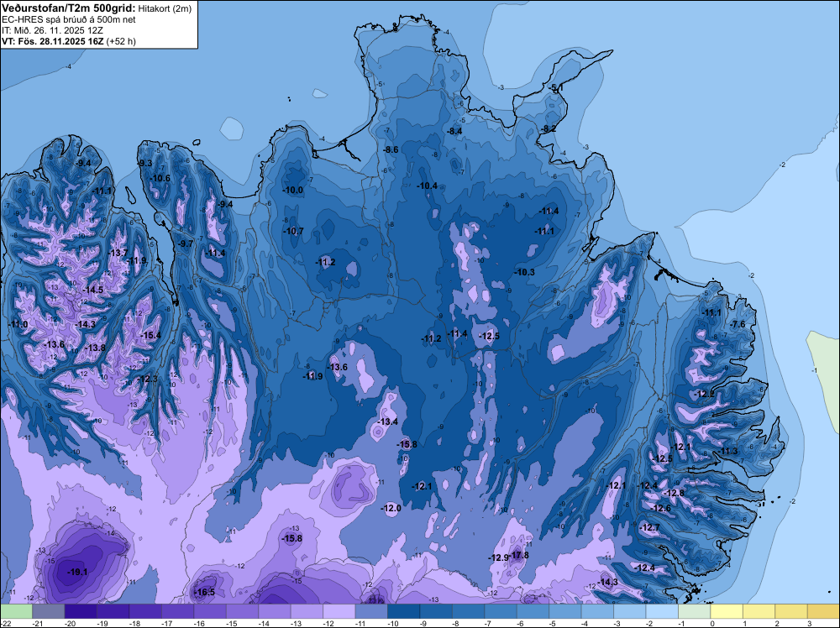Viewport: 840px width, 628px height.
Task: Click the -3 label in the color scale
Action: coord(619,623)
